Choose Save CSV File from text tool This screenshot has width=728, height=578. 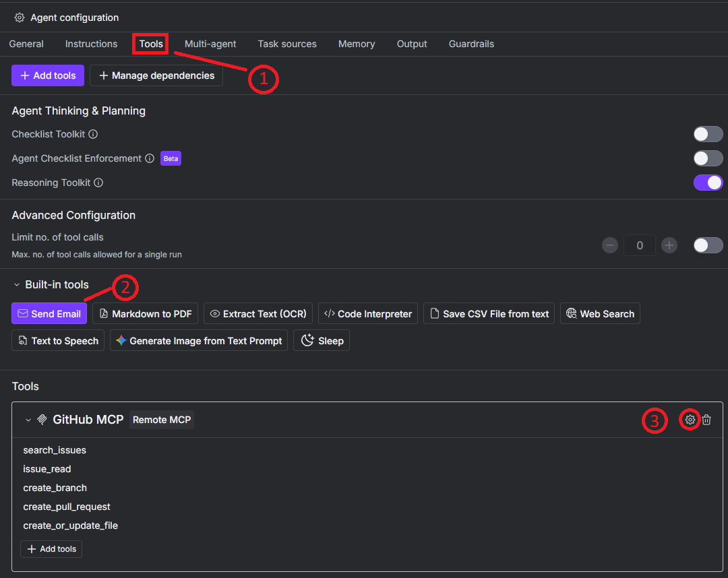[488, 313]
